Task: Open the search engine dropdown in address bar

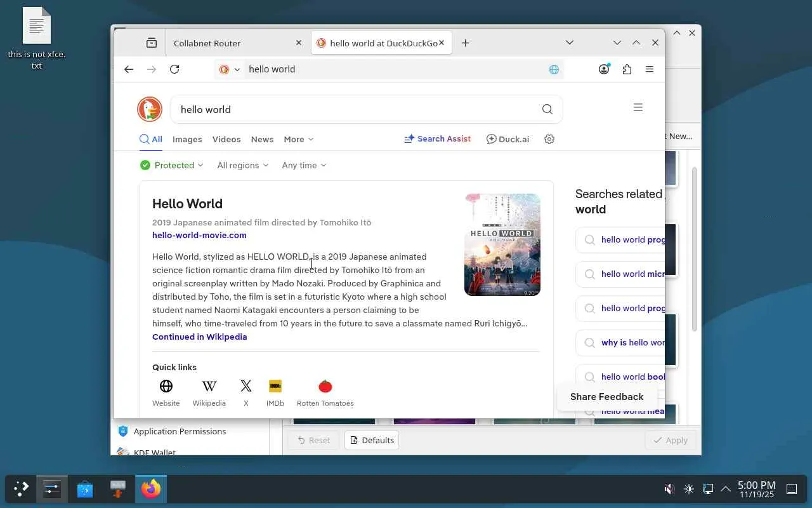Action: 230,69
